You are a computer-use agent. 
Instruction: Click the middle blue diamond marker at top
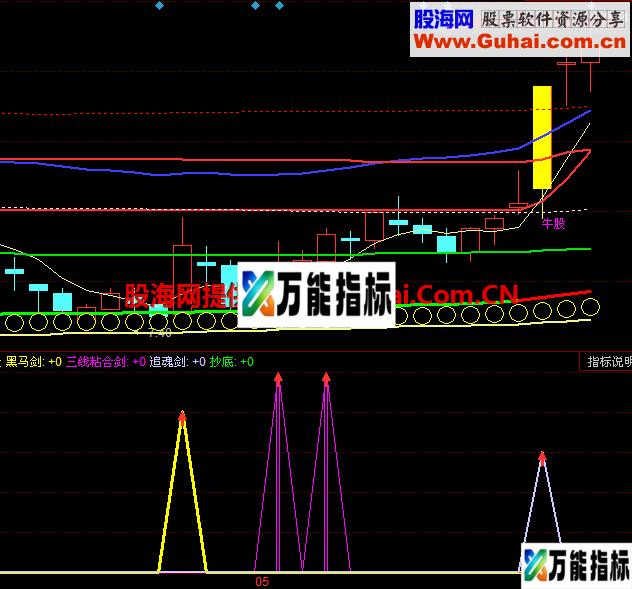tap(256, 6)
